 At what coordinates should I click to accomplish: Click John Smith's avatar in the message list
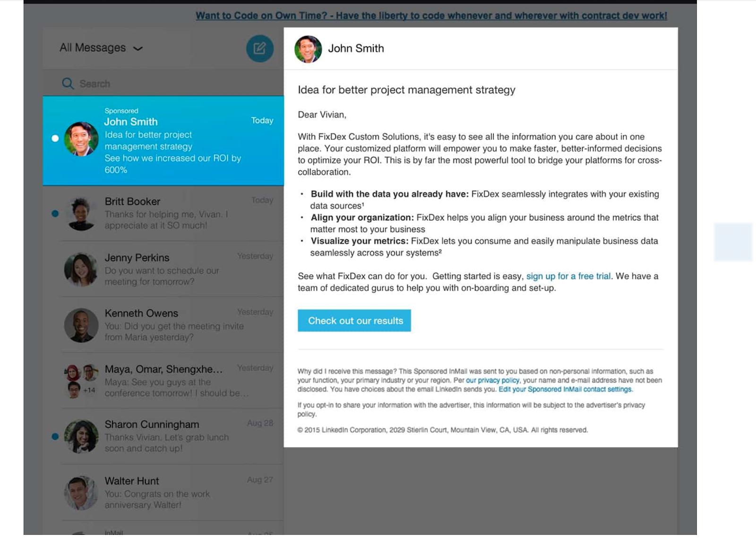point(81,139)
